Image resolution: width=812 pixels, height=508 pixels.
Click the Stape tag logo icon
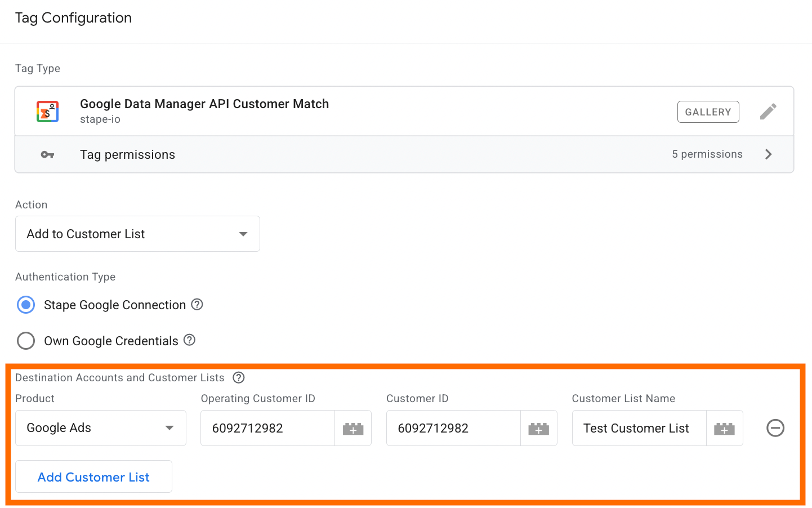coord(48,112)
